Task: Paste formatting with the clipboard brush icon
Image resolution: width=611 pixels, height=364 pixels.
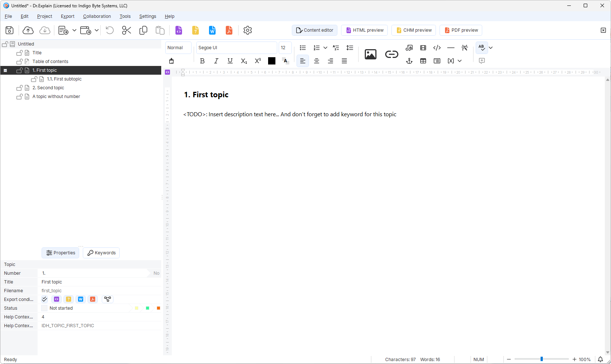Action: pos(171,61)
